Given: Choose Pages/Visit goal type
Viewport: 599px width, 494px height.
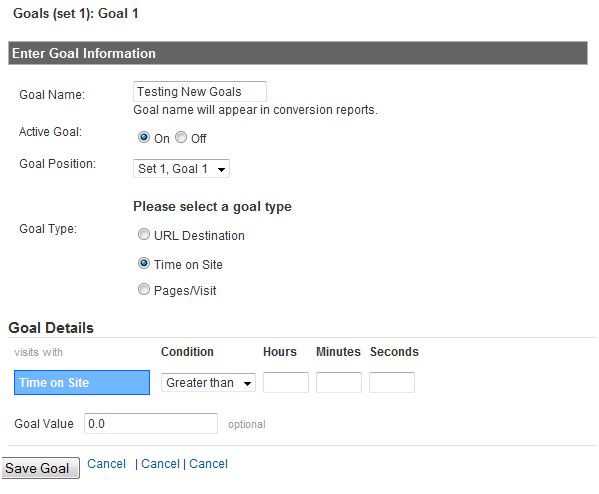Looking at the screenshot, I should click(144, 289).
